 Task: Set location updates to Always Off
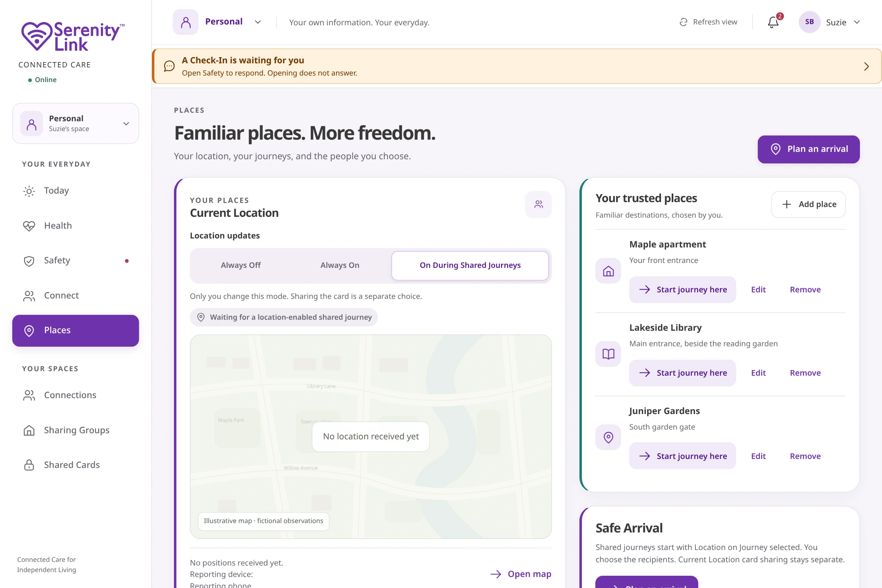(x=241, y=265)
